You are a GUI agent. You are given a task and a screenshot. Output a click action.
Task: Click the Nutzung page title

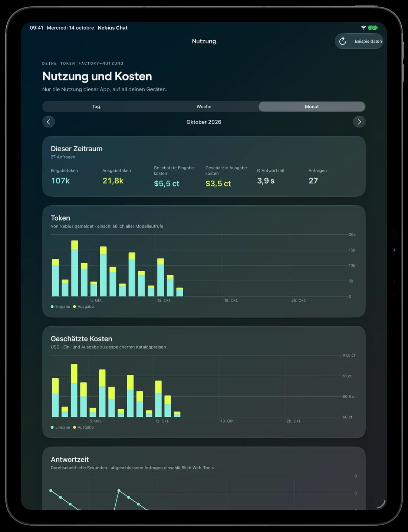point(204,41)
